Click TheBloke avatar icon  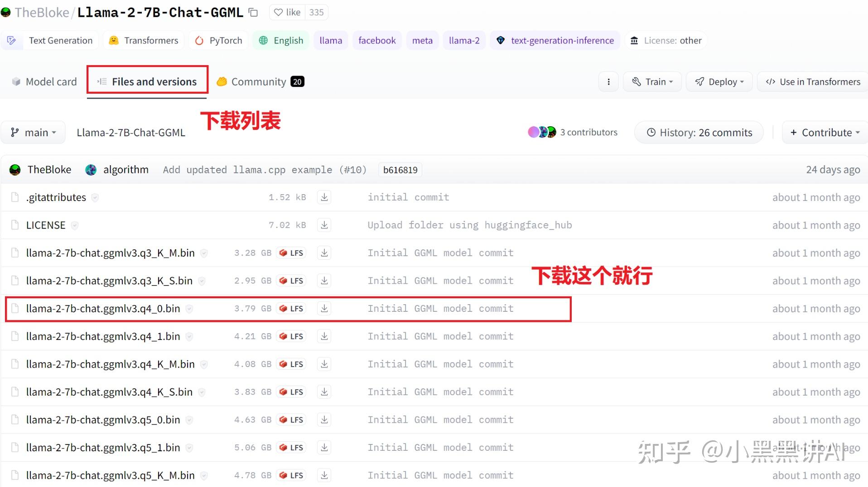click(15, 169)
